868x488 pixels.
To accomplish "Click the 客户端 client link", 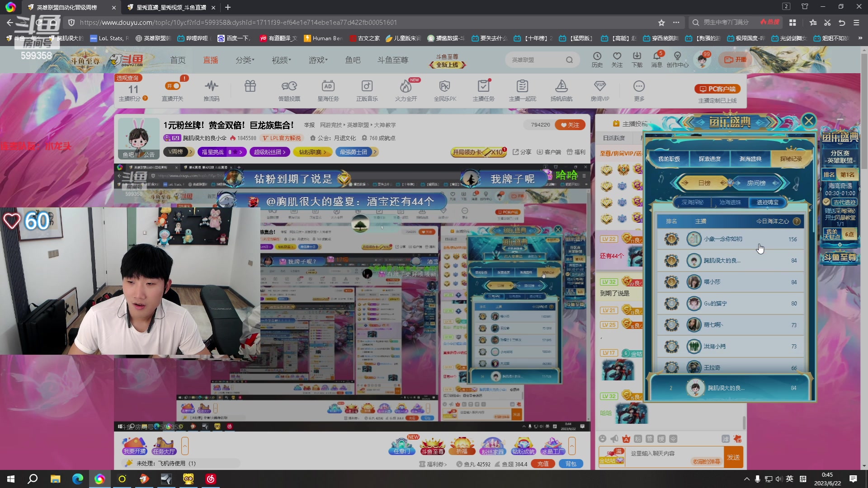I will (548, 152).
